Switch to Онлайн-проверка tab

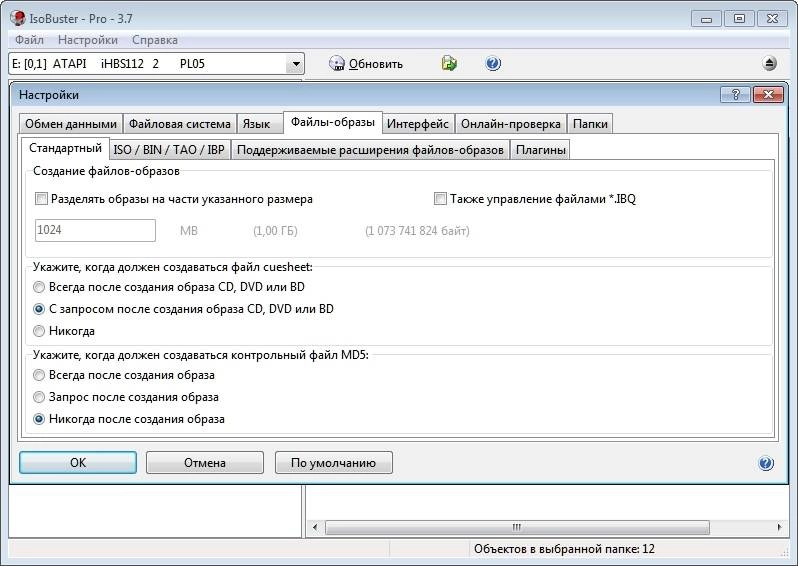point(510,124)
